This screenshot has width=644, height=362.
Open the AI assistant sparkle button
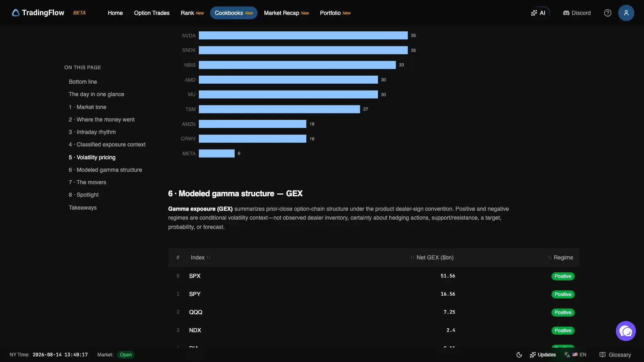[x=539, y=13]
